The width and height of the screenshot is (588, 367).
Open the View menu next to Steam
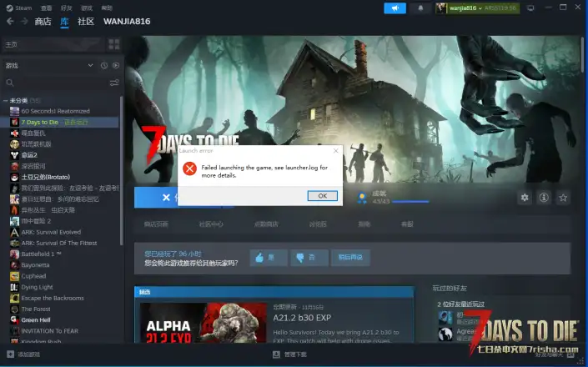coord(46,8)
